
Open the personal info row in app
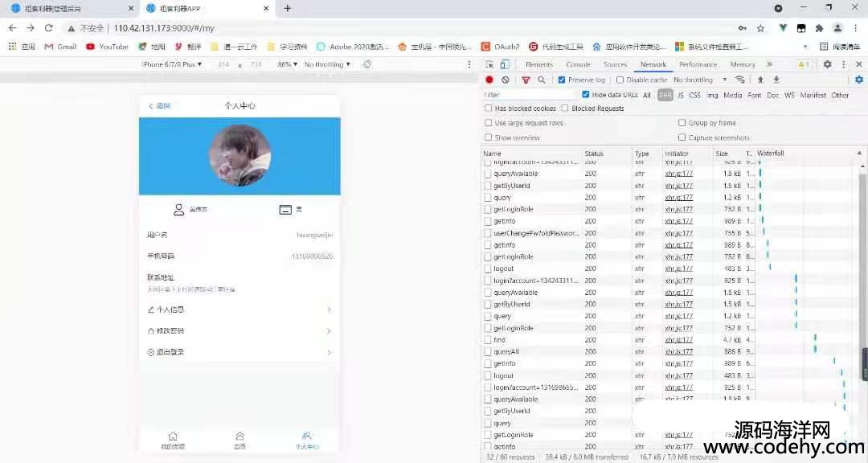pos(240,309)
